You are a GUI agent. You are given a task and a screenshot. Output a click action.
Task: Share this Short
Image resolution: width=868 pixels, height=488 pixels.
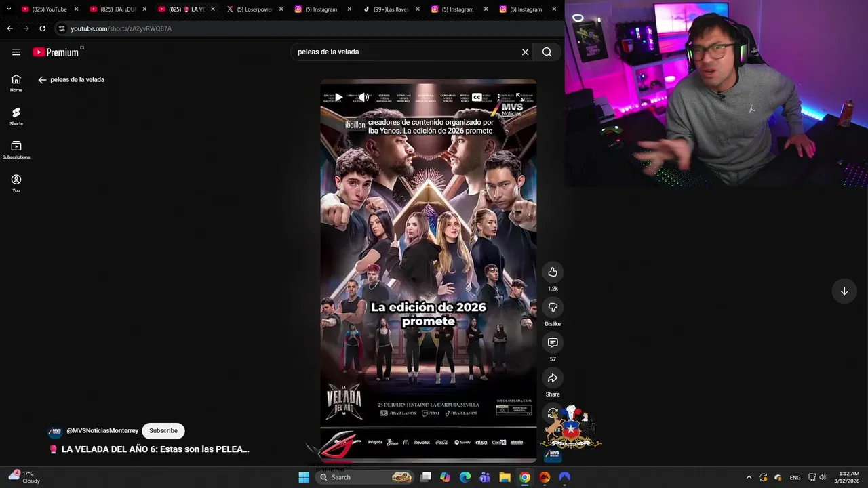pos(553,378)
